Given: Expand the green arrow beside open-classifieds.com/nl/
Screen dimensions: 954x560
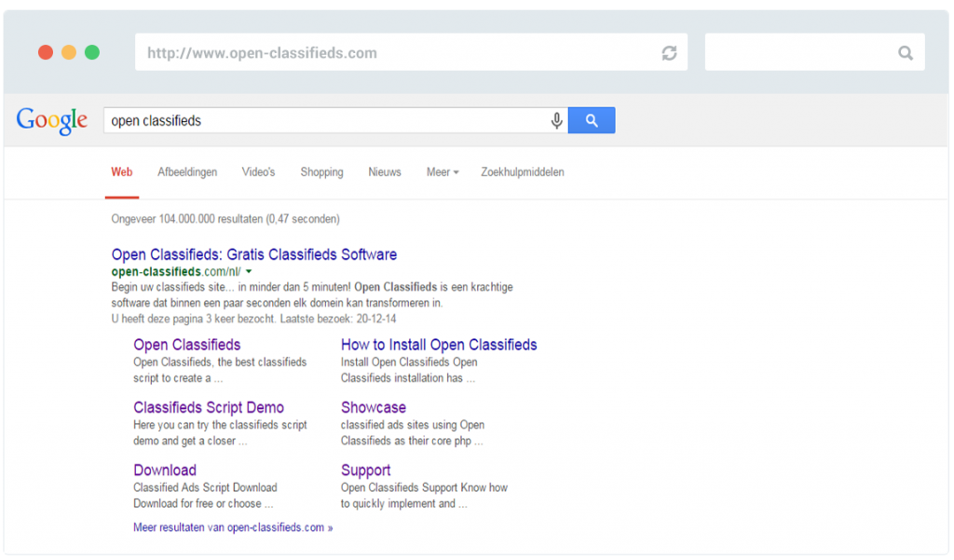Looking at the screenshot, I should [249, 271].
